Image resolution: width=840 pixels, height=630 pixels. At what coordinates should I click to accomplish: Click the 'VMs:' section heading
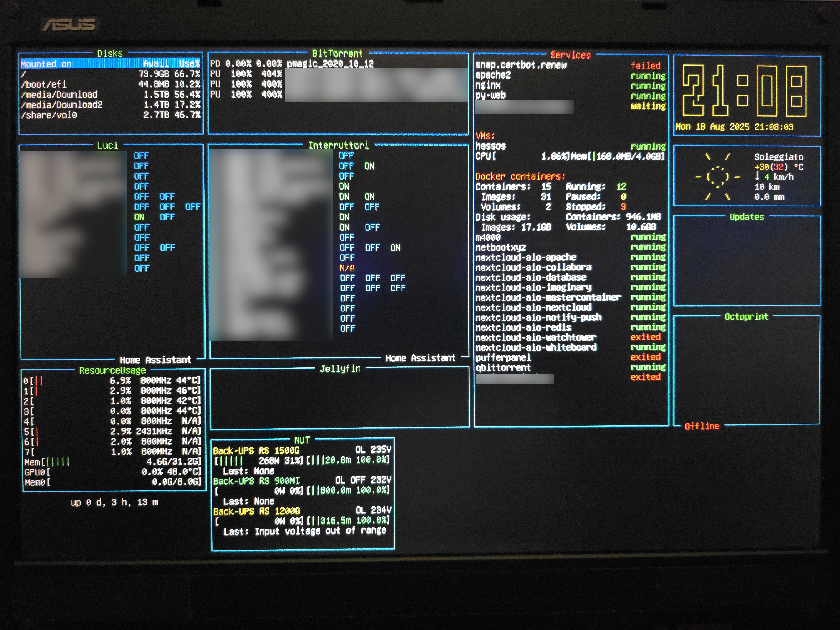tap(485, 136)
